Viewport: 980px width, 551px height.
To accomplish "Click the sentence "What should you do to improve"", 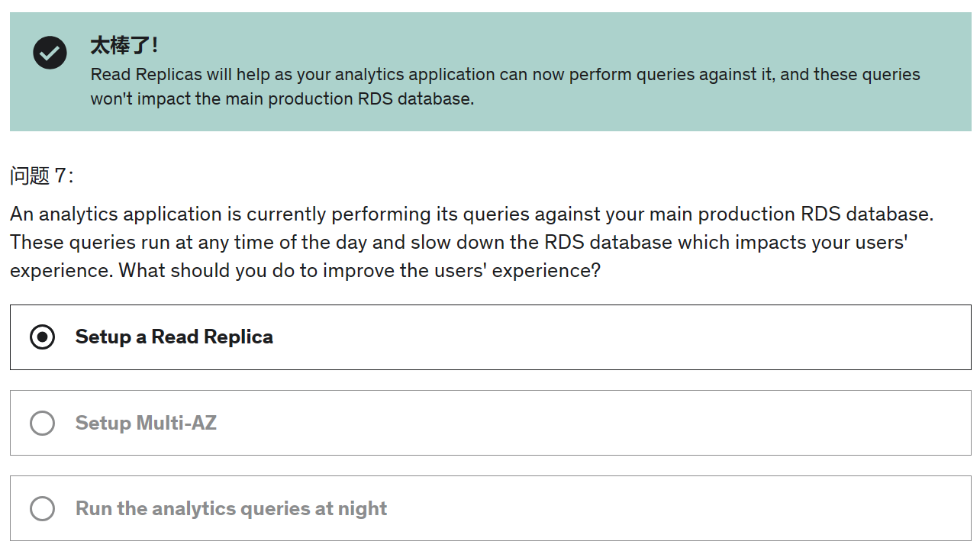I will (359, 270).
